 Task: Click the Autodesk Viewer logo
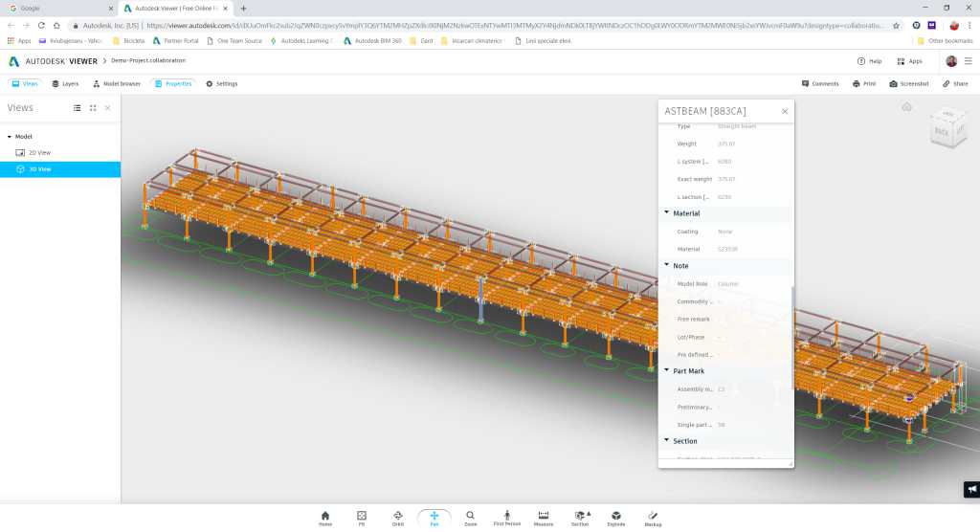[53, 61]
